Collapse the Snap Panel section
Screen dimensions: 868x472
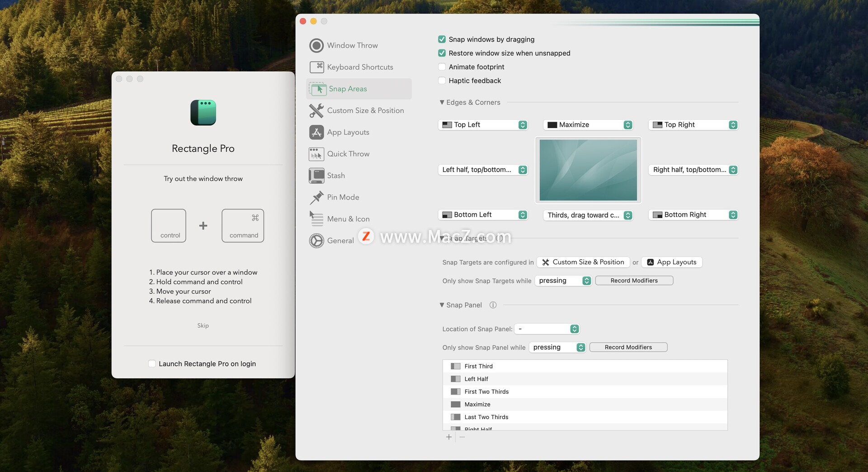[x=442, y=305]
